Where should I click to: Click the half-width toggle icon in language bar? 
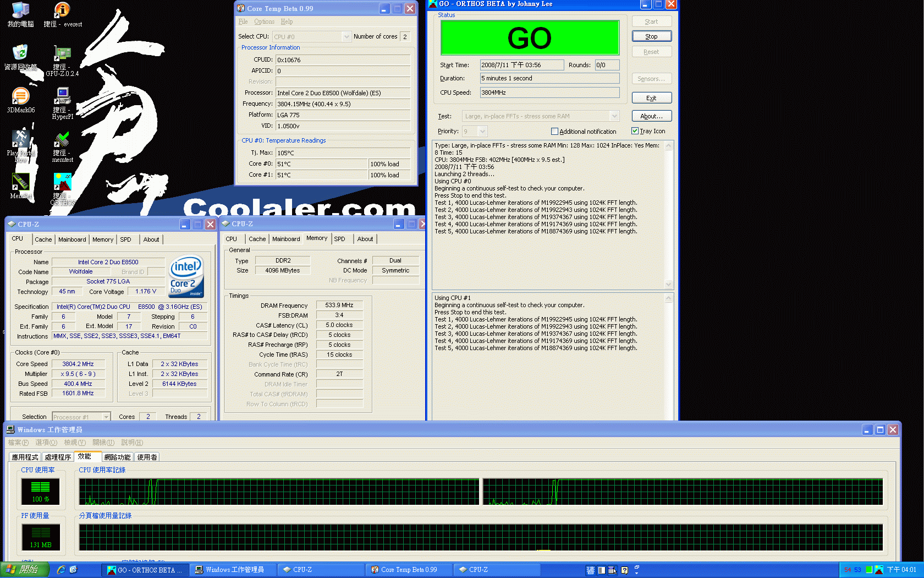coord(601,570)
